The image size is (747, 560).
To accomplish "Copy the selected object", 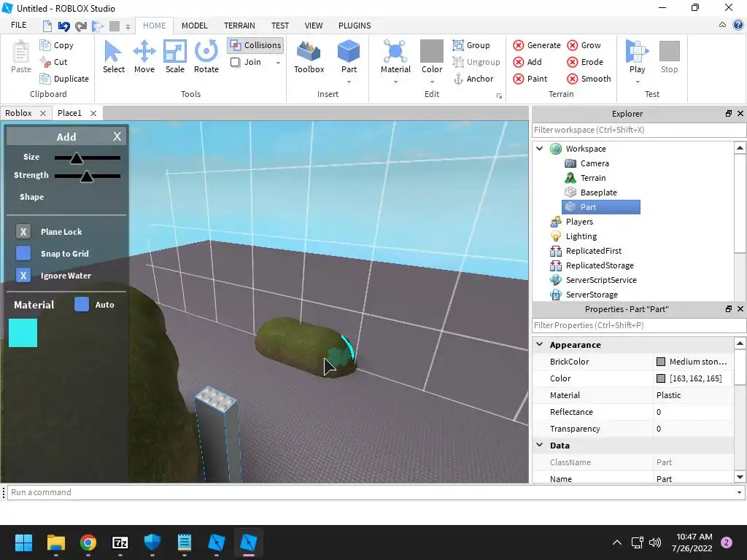I will 57,45.
